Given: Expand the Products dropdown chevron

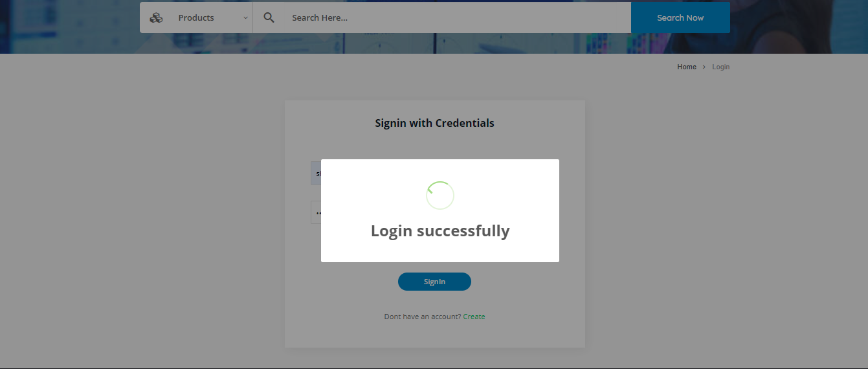Looking at the screenshot, I should [245, 18].
